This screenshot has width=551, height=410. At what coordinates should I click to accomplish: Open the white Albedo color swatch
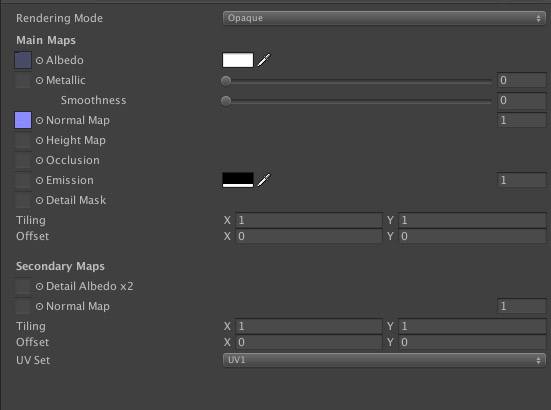238,60
